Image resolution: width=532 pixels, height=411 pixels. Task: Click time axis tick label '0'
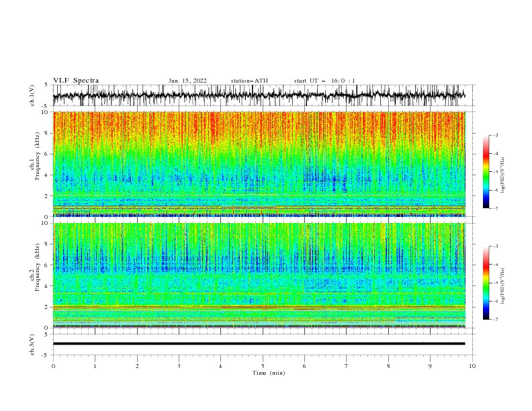tap(53, 366)
